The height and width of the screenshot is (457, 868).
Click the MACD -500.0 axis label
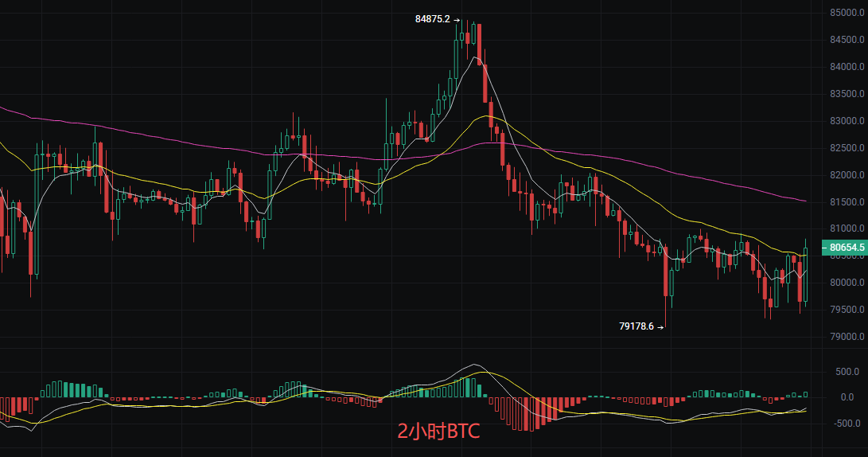point(847,424)
